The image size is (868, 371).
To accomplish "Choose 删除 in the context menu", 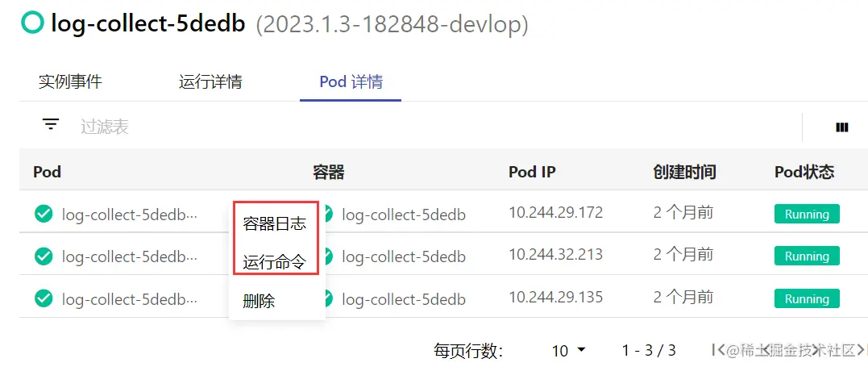I will (x=259, y=301).
